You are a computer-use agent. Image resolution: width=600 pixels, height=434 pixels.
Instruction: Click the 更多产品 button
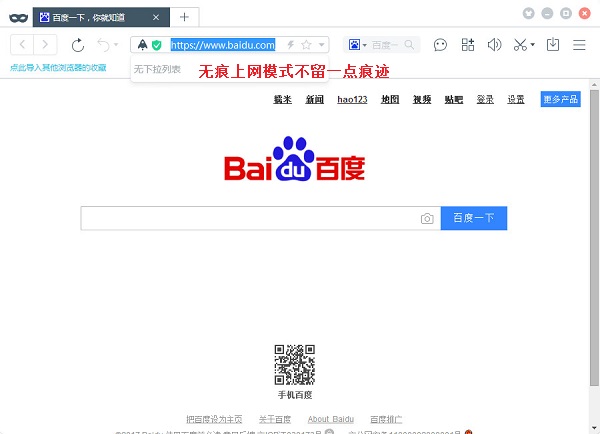pyautogui.click(x=561, y=99)
